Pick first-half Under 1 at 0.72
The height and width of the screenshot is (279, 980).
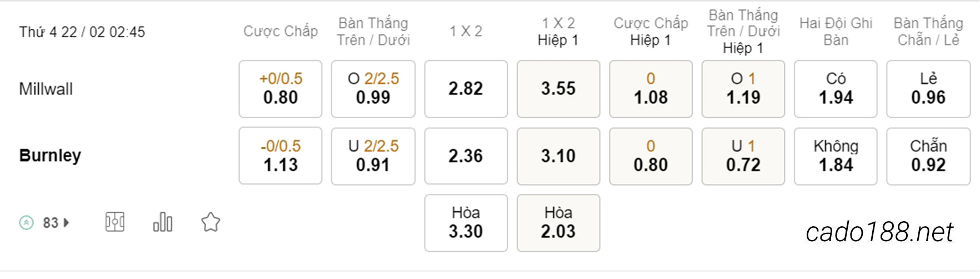[x=743, y=156]
